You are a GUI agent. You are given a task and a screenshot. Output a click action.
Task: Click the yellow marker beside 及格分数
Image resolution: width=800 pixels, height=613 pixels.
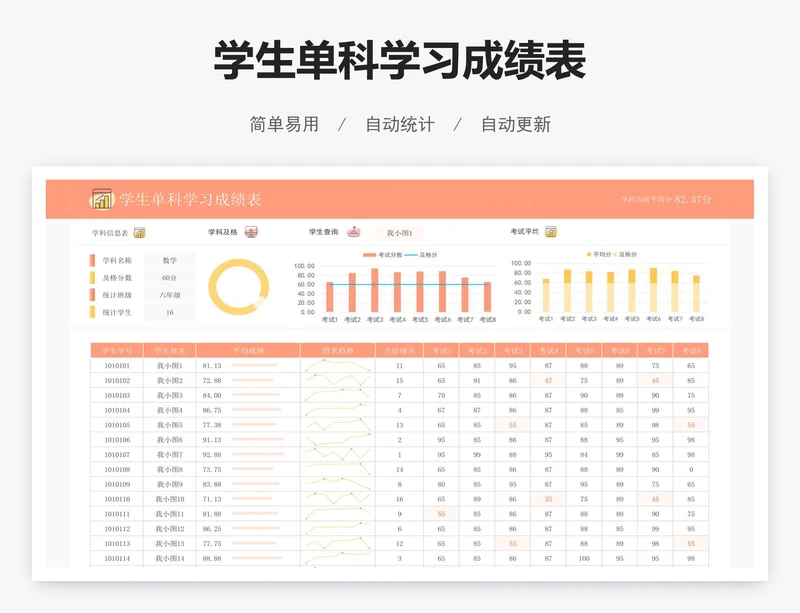click(92, 278)
